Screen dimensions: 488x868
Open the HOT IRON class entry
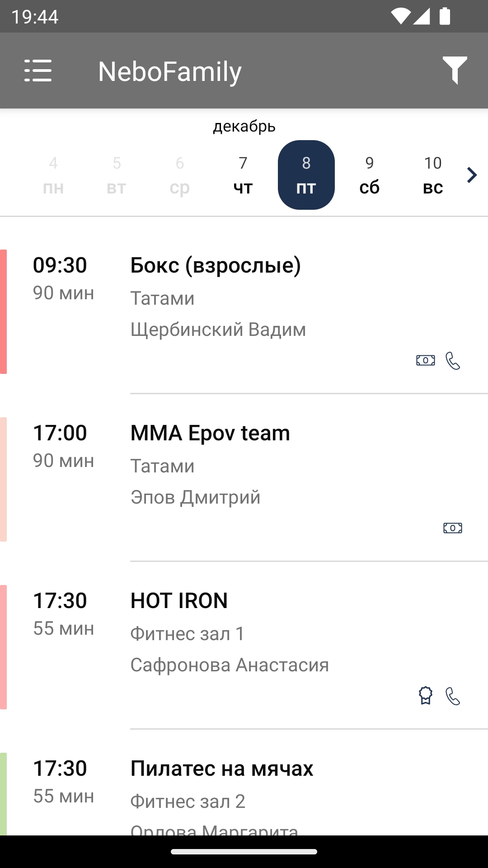click(244, 647)
